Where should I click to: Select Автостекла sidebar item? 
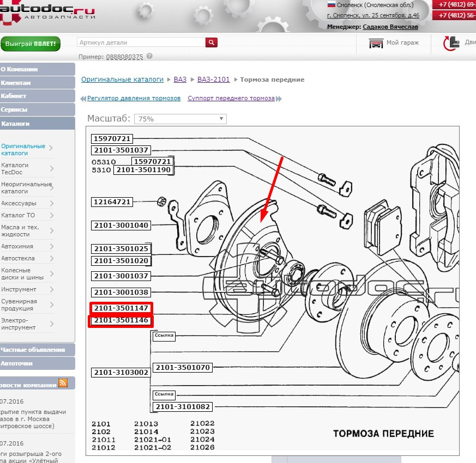[18, 258]
